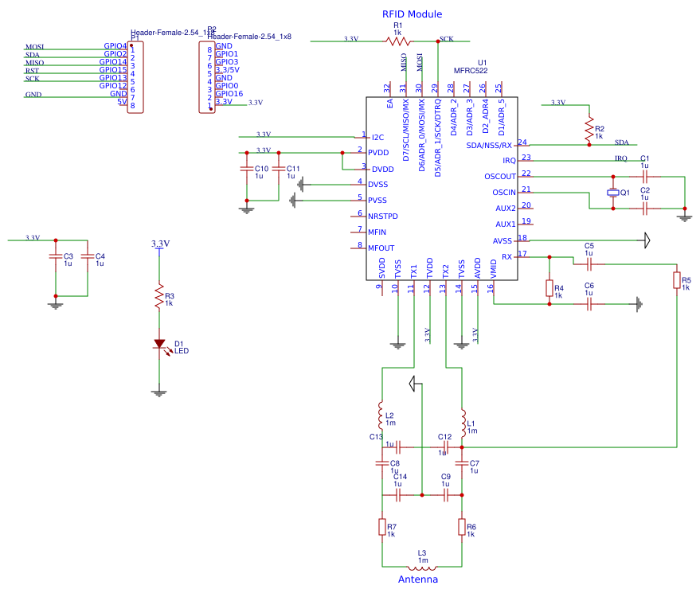Click the Q1 crystal oscillator symbol
Screen dimensions: 700x593
tap(613, 193)
